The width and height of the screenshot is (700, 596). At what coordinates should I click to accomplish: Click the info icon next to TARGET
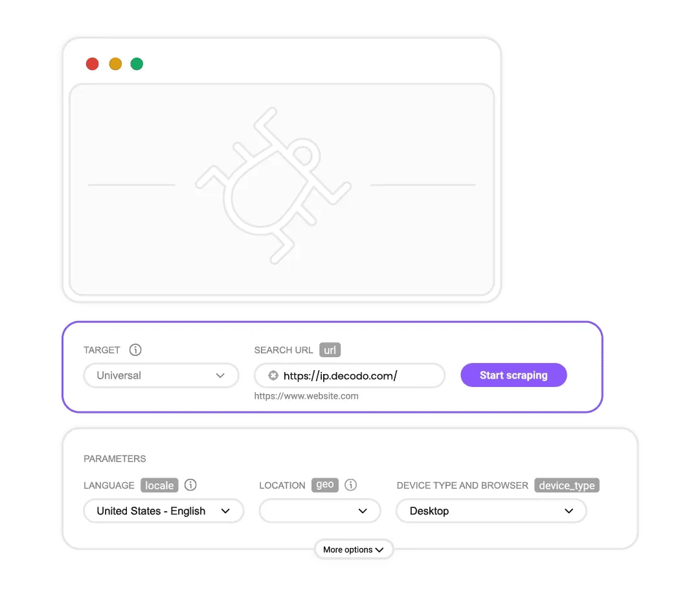click(x=135, y=349)
